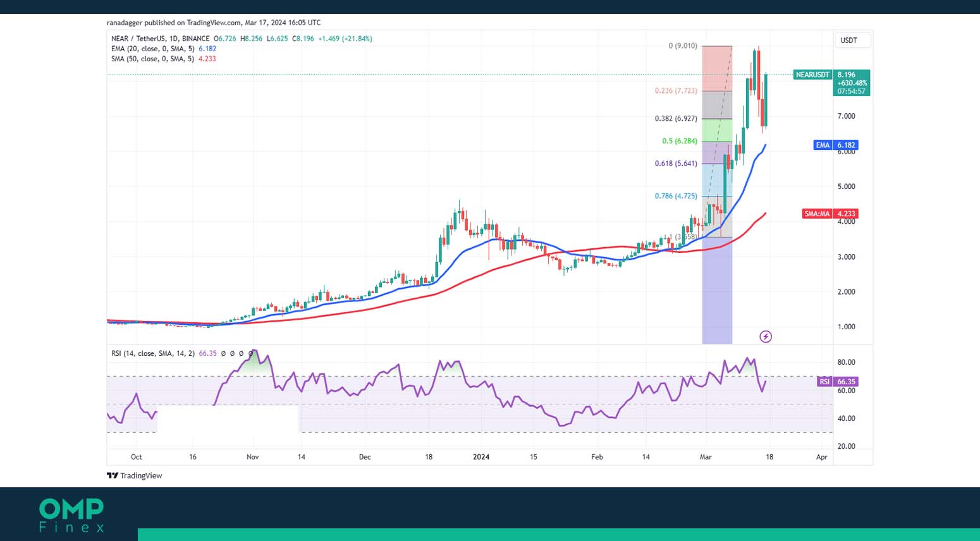
Task: Click the 2.000 price axis label
Action: pos(846,292)
